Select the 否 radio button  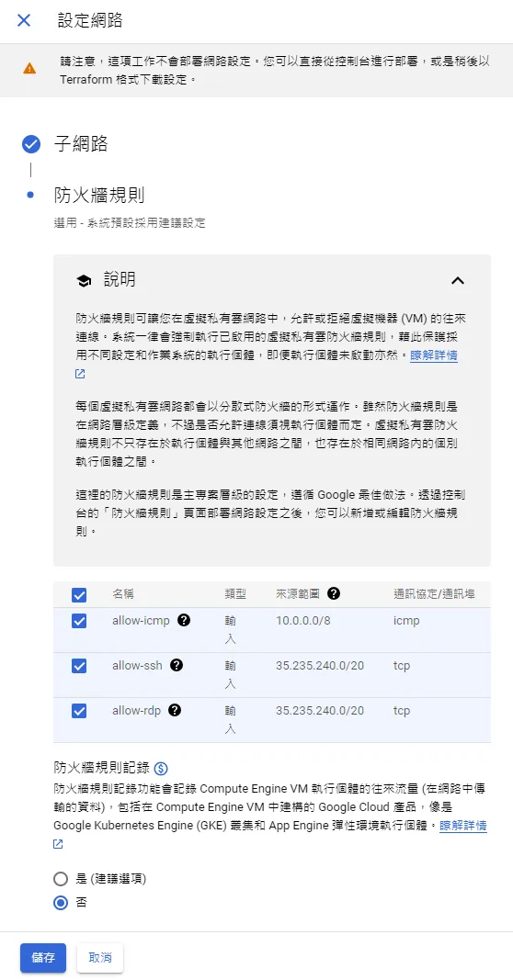tap(61, 903)
